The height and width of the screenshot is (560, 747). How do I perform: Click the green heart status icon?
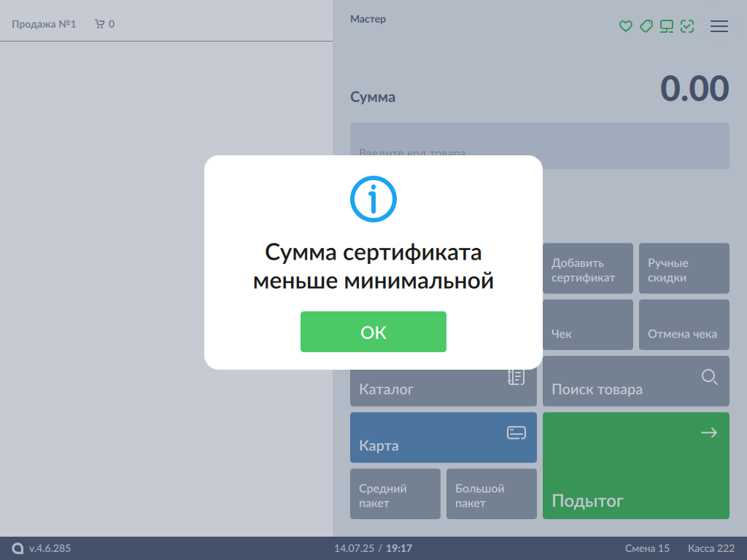point(625,26)
